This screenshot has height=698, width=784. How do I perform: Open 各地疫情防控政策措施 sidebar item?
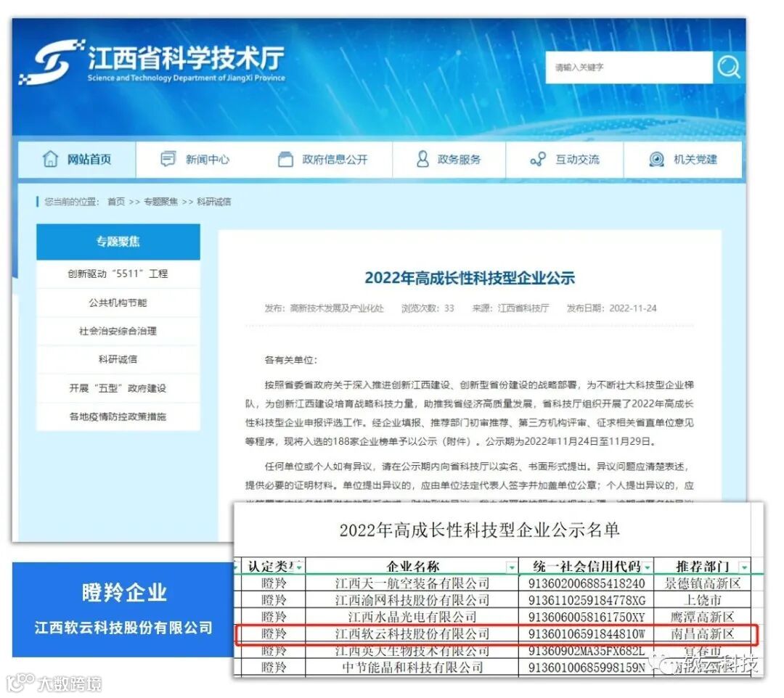point(118,416)
